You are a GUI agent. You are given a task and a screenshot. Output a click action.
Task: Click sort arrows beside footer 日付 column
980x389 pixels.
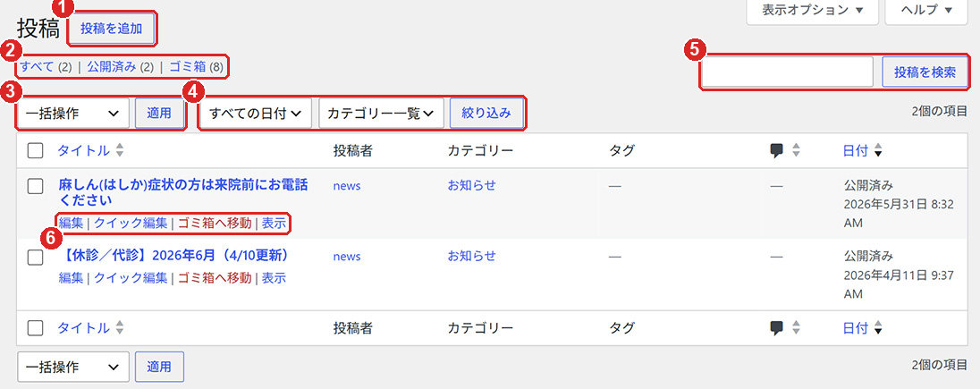click(x=878, y=327)
